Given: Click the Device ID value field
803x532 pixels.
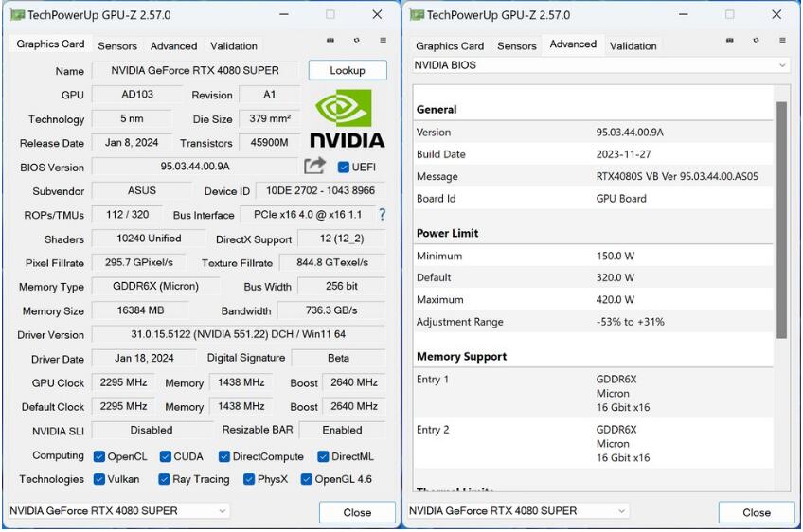Looking at the screenshot, I should click(x=321, y=190).
